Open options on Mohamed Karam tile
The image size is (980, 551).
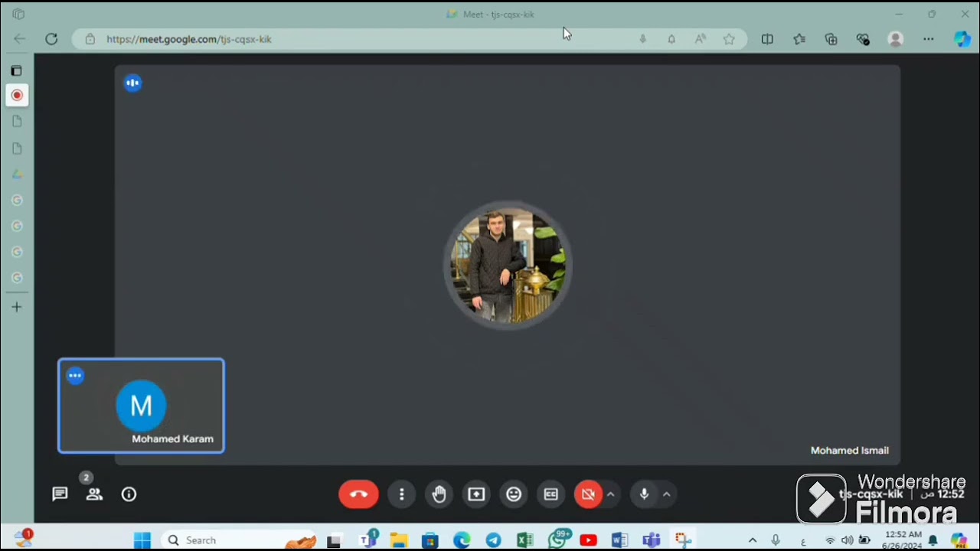point(75,376)
